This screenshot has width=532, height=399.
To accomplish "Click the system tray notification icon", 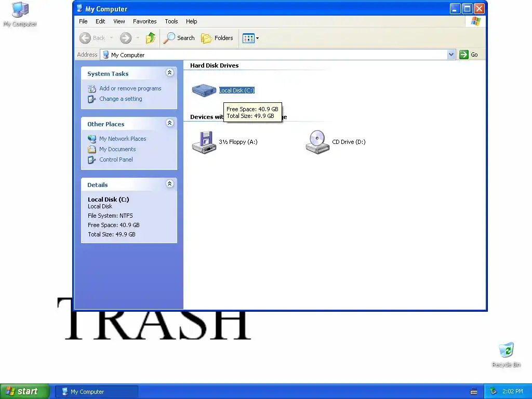I will [x=494, y=392].
